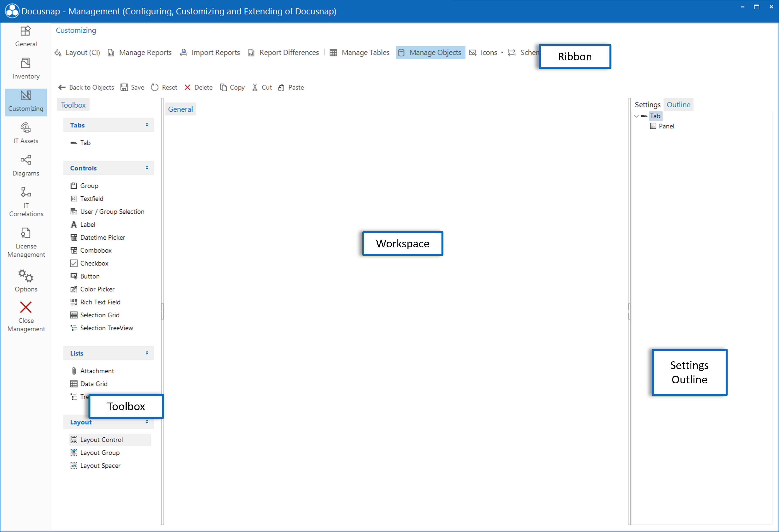Screen dimensions: 779x532
Task: Collapse the Layout toolbox group
Action: click(147, 422)
